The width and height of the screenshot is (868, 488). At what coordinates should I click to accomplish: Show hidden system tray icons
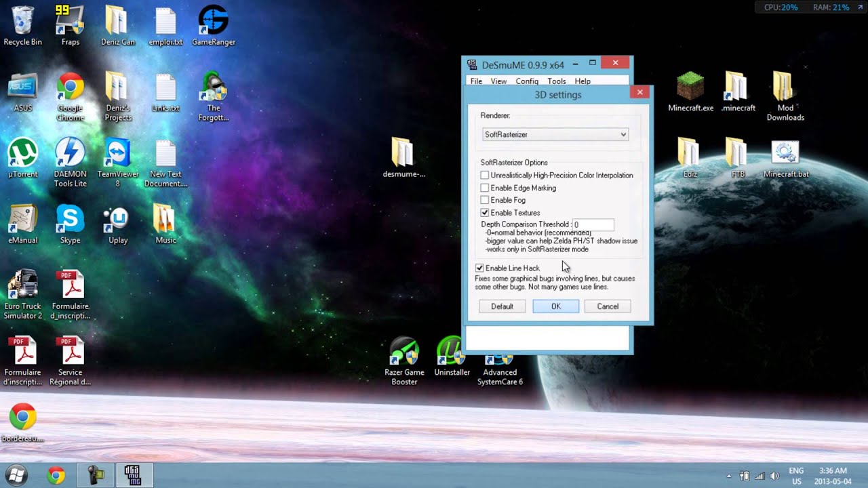(729, 476)
